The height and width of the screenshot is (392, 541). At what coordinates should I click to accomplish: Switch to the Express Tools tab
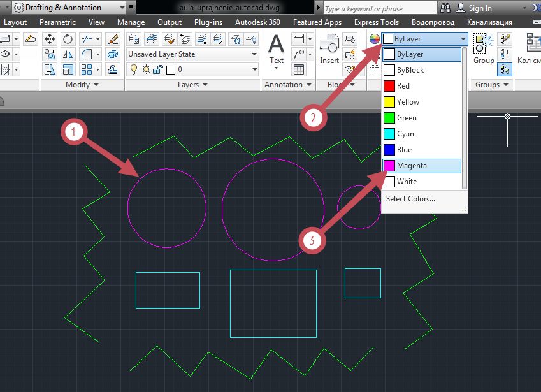coord(377,22)
